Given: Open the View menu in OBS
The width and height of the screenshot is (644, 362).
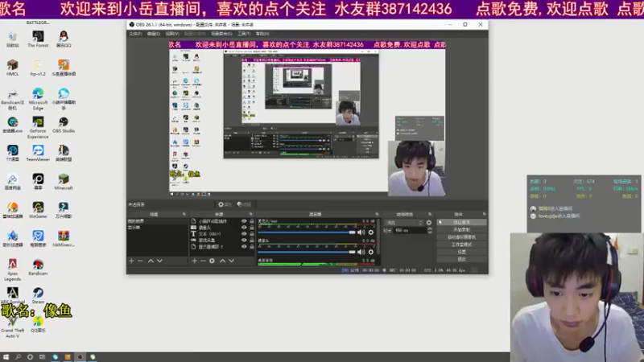Looking at the screenshot, I should [x=172, y=34].
